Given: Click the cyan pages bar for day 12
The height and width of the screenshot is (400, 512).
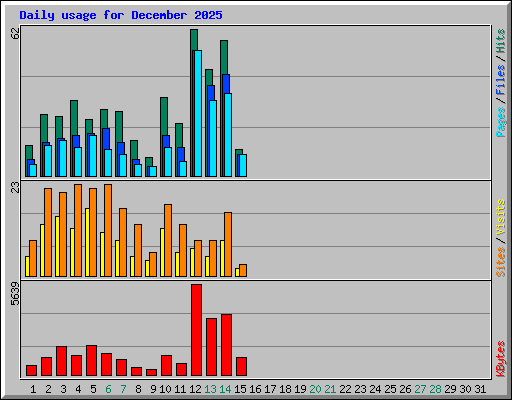Looking at the screenshot, I should point(198,113).
